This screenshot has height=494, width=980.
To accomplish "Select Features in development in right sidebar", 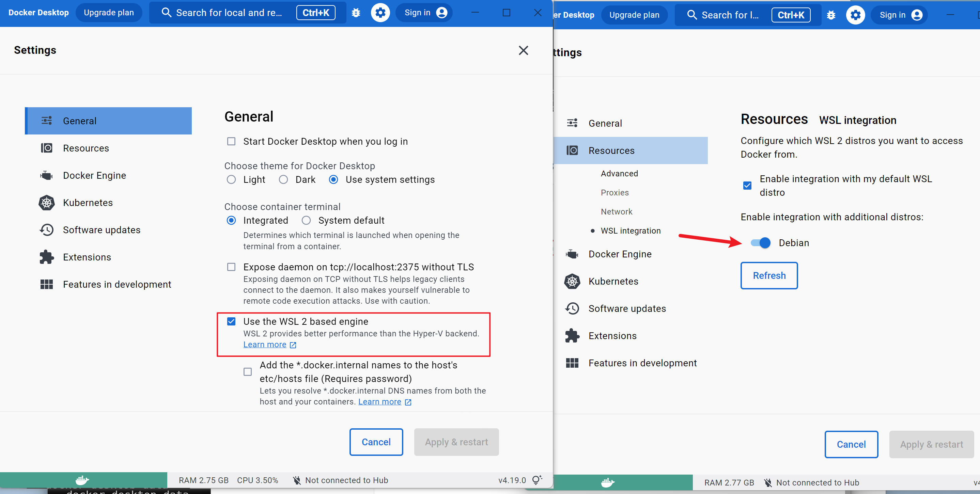I will (x=642, y=363).
